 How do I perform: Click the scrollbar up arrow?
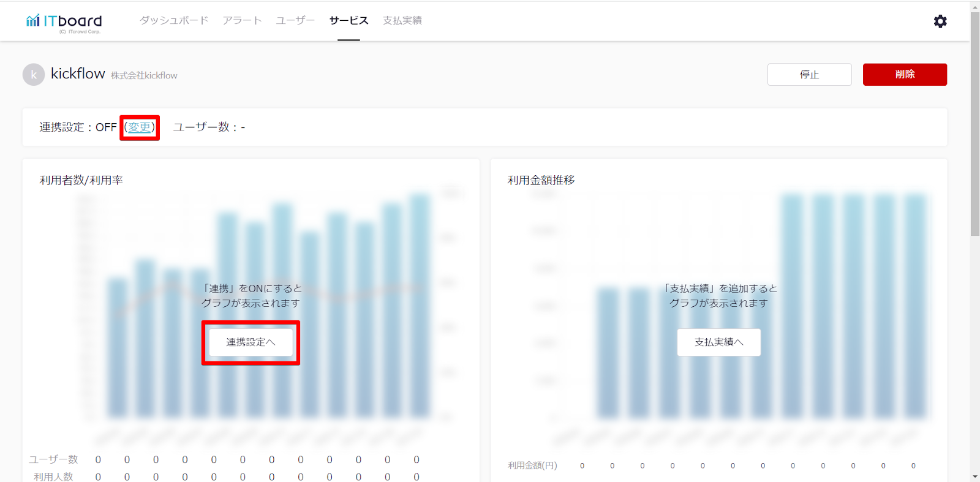(974, 7)
